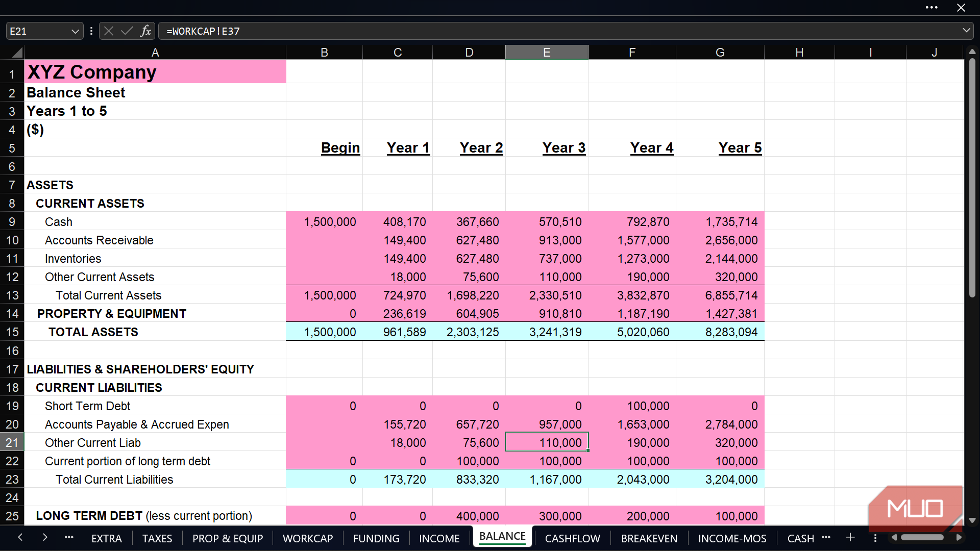Select Total Assets Year 5 cell 8,283,094
This screenshot has width=980, height=551.
coord(720,332)
